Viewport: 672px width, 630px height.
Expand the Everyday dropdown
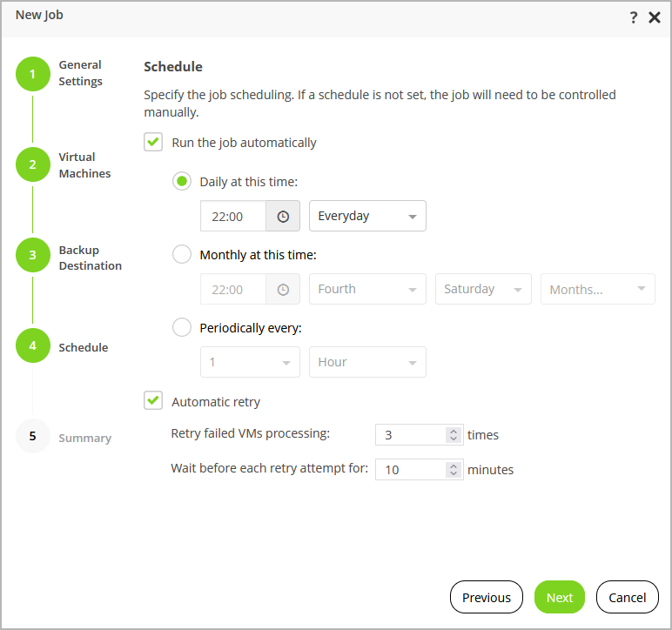367,217
